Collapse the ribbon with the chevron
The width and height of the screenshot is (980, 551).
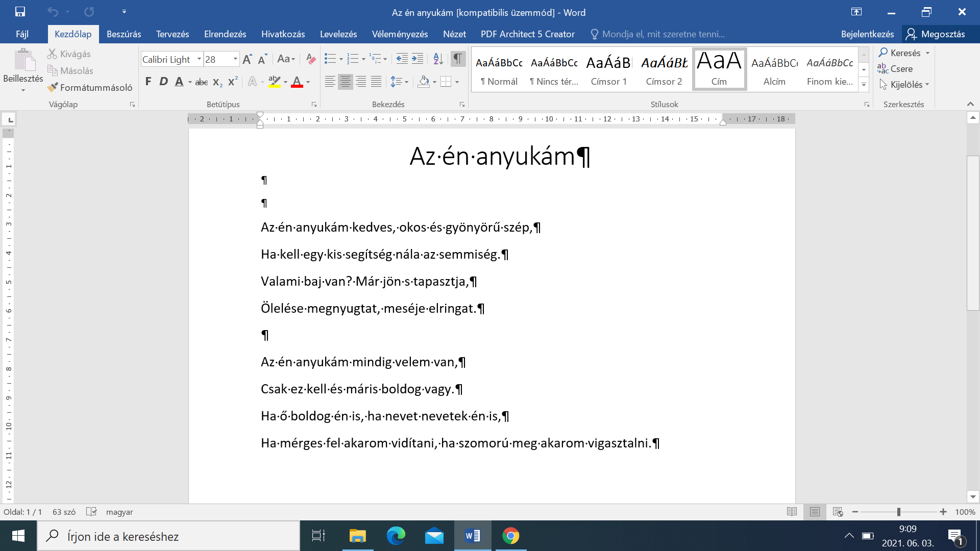point(970,104)
